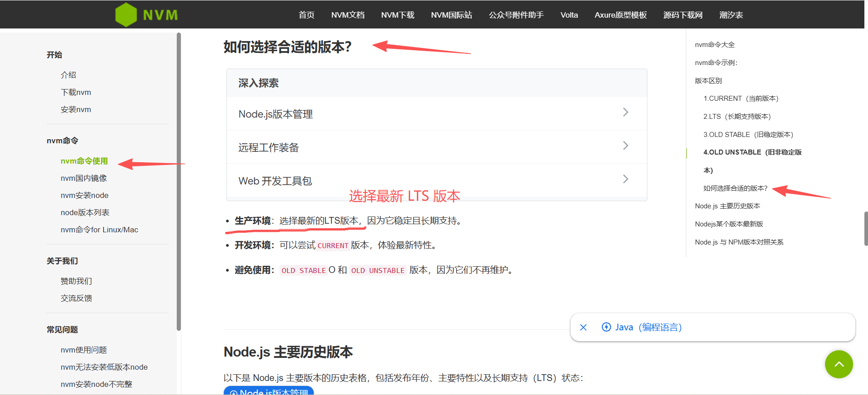868x395 pixels.
Task: Open 首页 in the top navigation
Action: coord(307,15)
